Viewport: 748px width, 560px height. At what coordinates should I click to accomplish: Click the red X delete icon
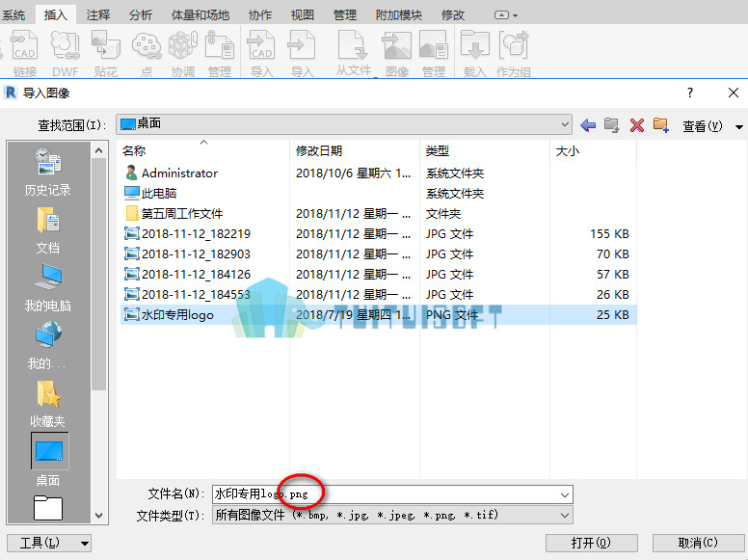point(637,125)
